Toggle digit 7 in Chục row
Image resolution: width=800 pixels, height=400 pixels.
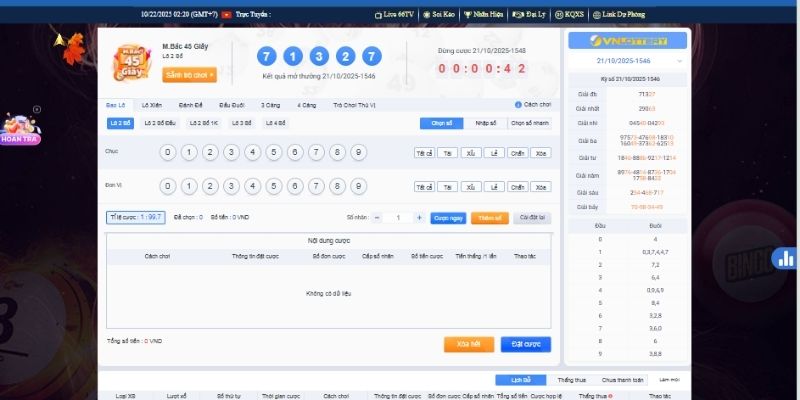click(x=316, y=153)
